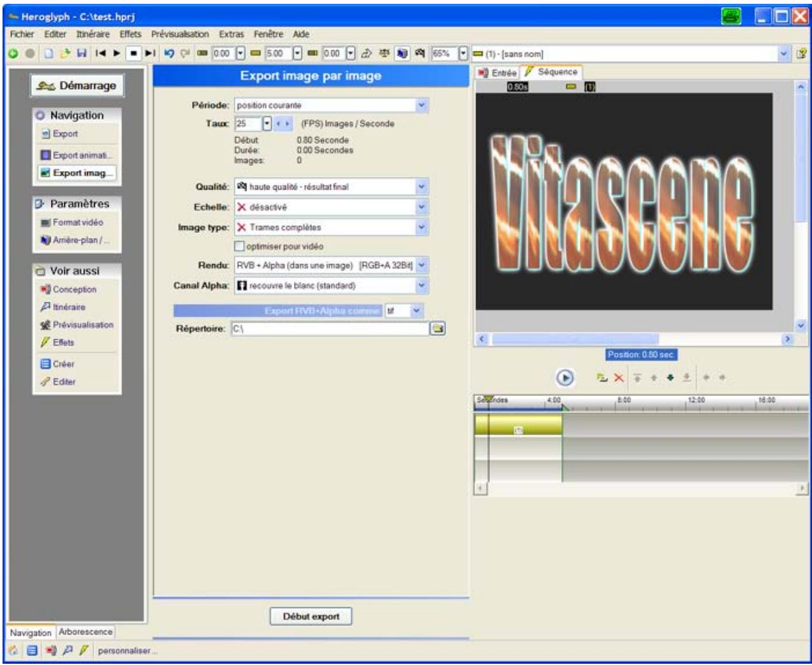
Task: Stop playback with the toolbar square button
Action: tap(134, 54)
